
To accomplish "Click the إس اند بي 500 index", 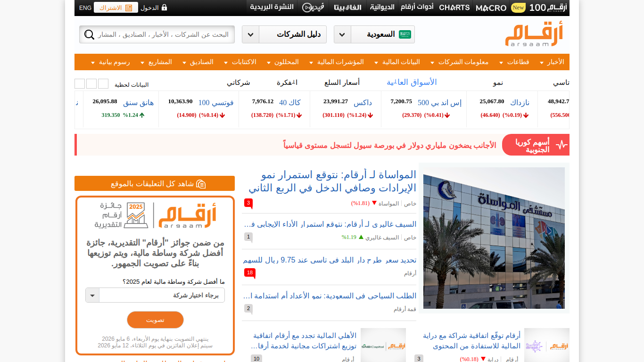I will tap(440, 103).
